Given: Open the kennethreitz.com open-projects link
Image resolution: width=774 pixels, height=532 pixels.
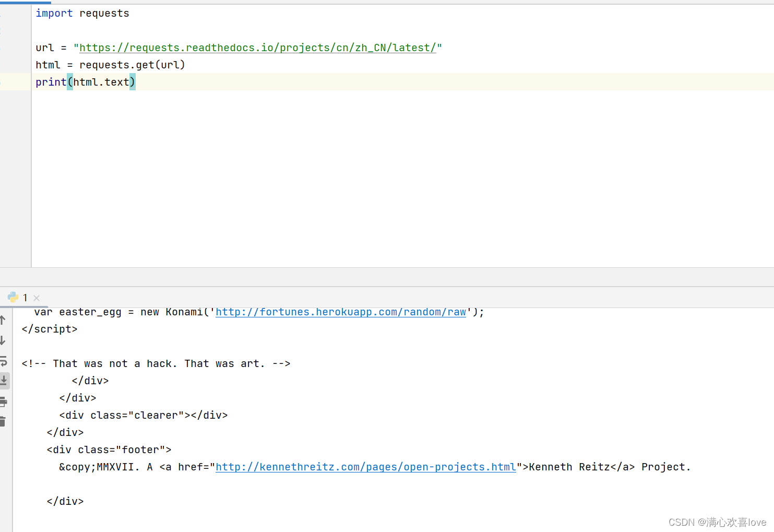Looking at the screenshot, I should (x=366, y=467).
